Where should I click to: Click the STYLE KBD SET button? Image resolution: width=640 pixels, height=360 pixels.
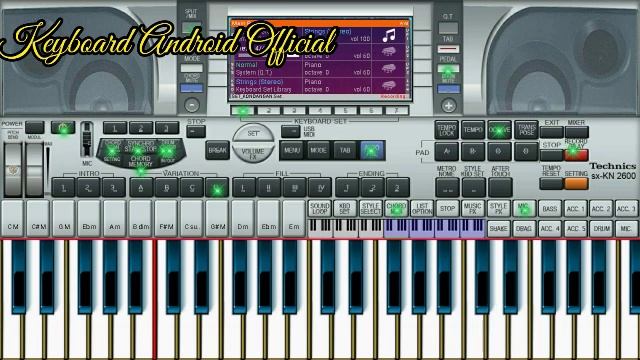(473, 188)
